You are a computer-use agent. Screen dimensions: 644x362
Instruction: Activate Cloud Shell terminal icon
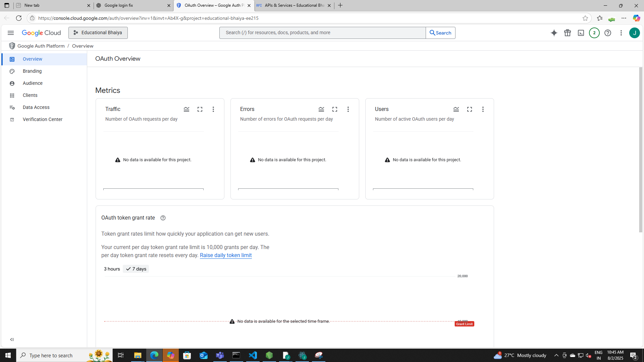581,33
